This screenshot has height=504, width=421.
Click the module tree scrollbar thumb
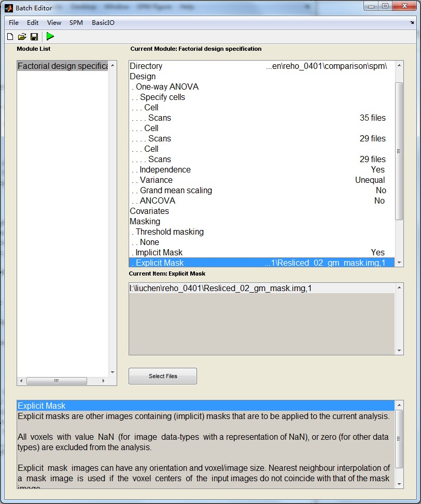coord(399,151)
